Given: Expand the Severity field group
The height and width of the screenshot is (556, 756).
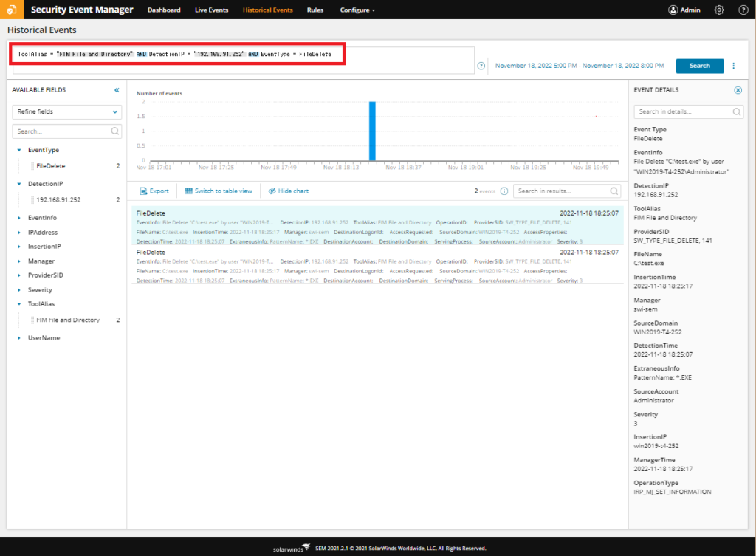Looking at the screenshot, I should (19, 290).
